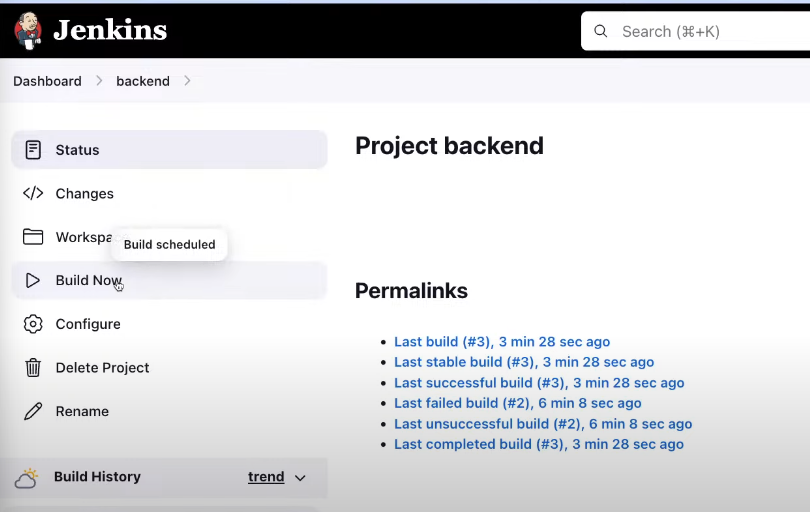Open the Status sidebar item
The width and height of the screenshot is (810, 512).
169,150
